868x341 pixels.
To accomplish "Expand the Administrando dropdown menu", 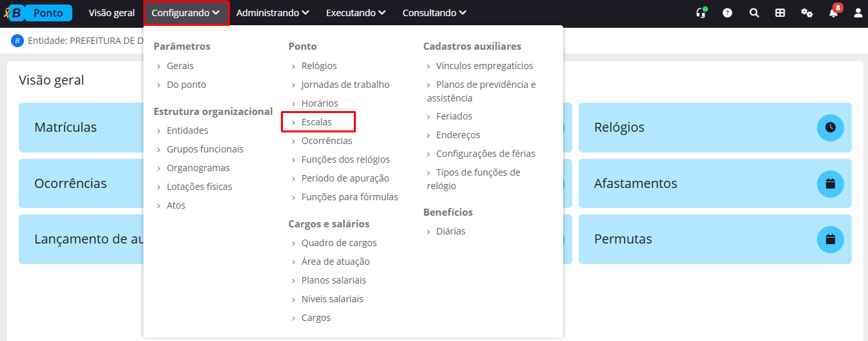I will pyautogui.click(x=273, y=13).
